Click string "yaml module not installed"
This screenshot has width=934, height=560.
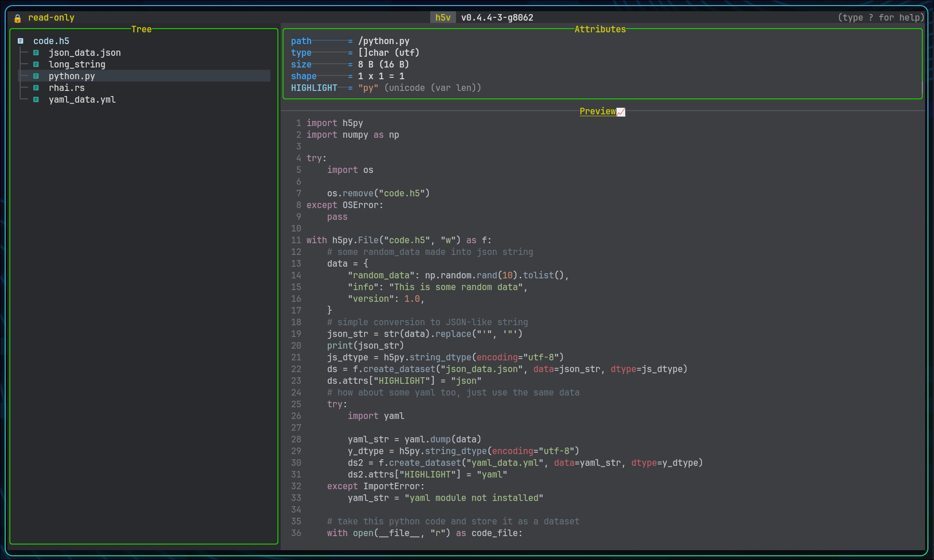[x=474, y=498]
